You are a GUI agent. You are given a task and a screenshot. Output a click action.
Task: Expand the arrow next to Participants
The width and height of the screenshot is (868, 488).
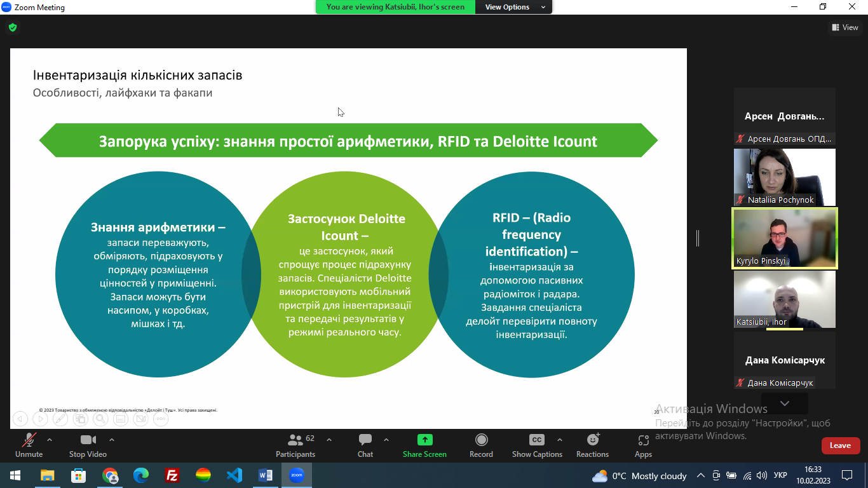point(329,440)
